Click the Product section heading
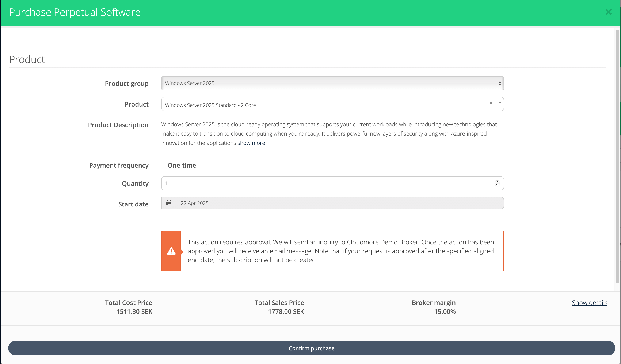621x364 pixels. pos(27,59)
